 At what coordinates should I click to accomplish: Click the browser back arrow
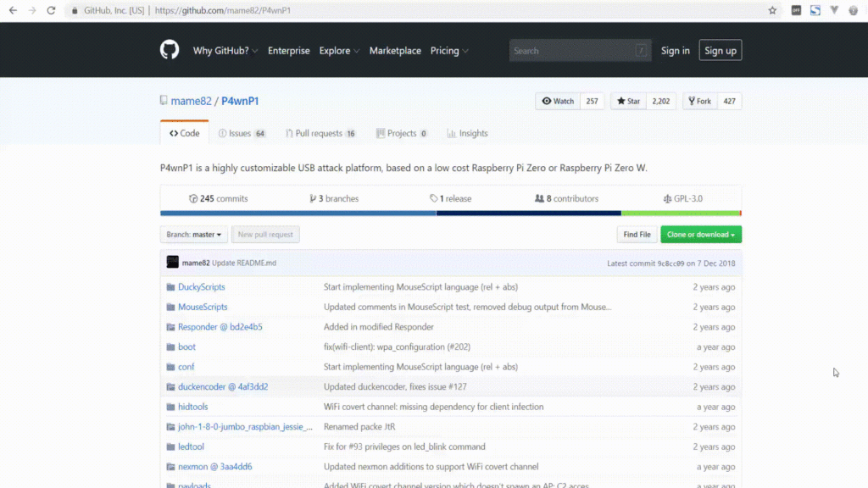13,10
